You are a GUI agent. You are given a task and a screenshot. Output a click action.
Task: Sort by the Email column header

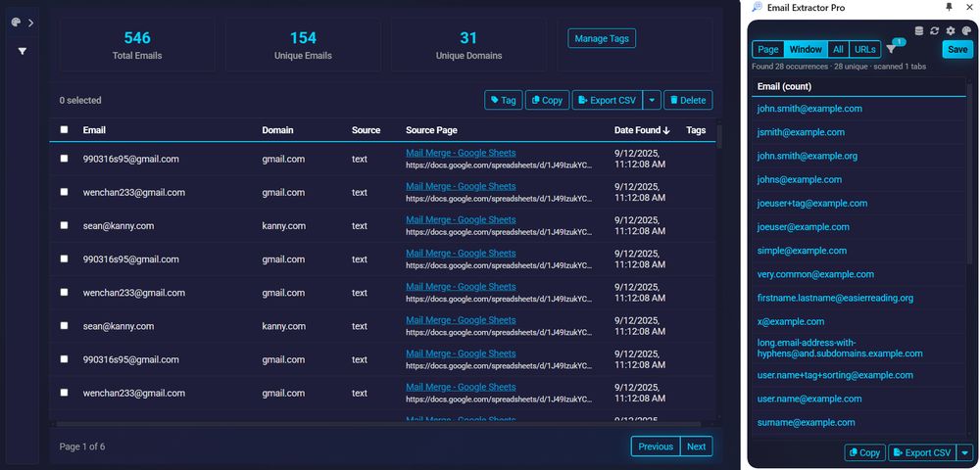point(94,130)
